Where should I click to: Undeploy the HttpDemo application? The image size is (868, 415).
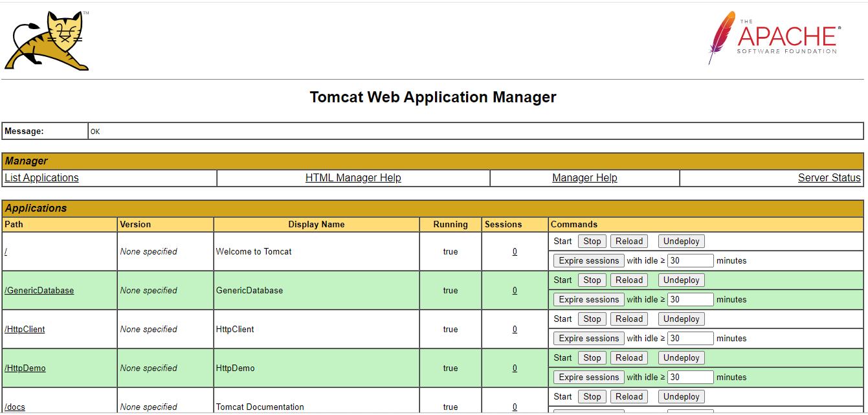(682, 358)
